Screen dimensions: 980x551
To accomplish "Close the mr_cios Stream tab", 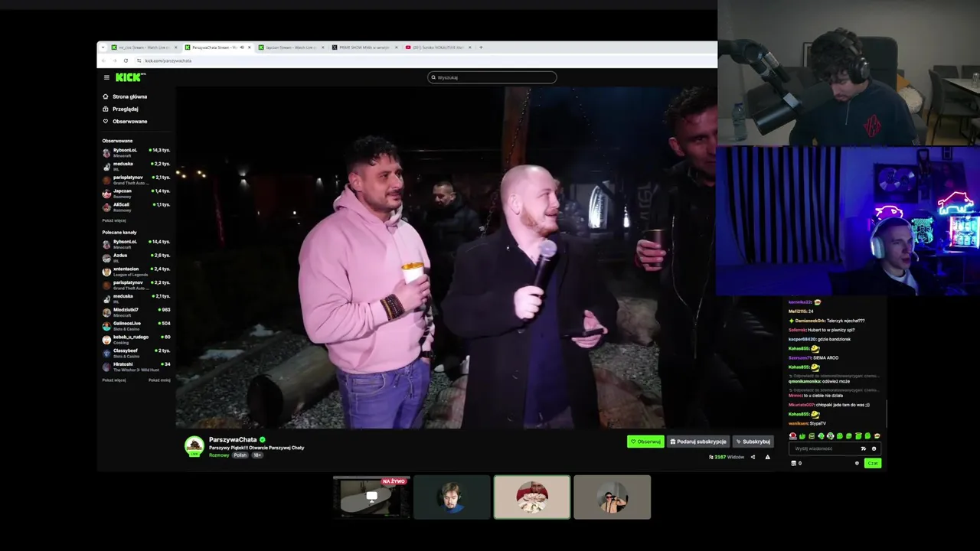I will [175, 47].
